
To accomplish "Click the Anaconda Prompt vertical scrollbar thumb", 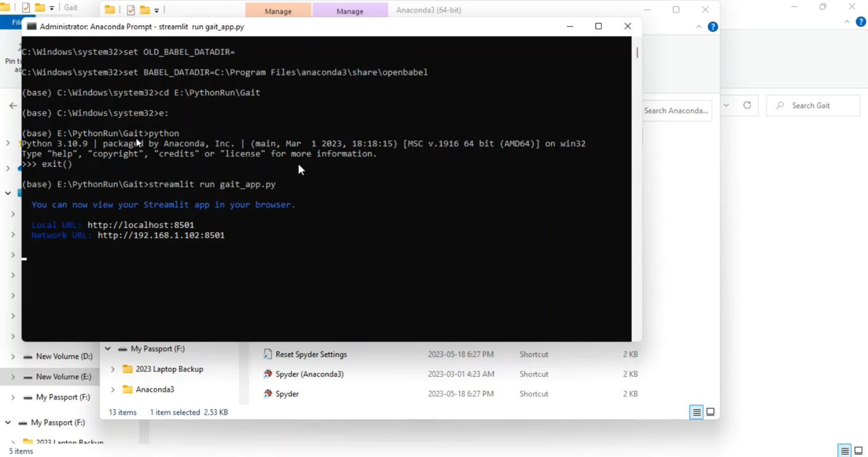I will tap(637, 52).
